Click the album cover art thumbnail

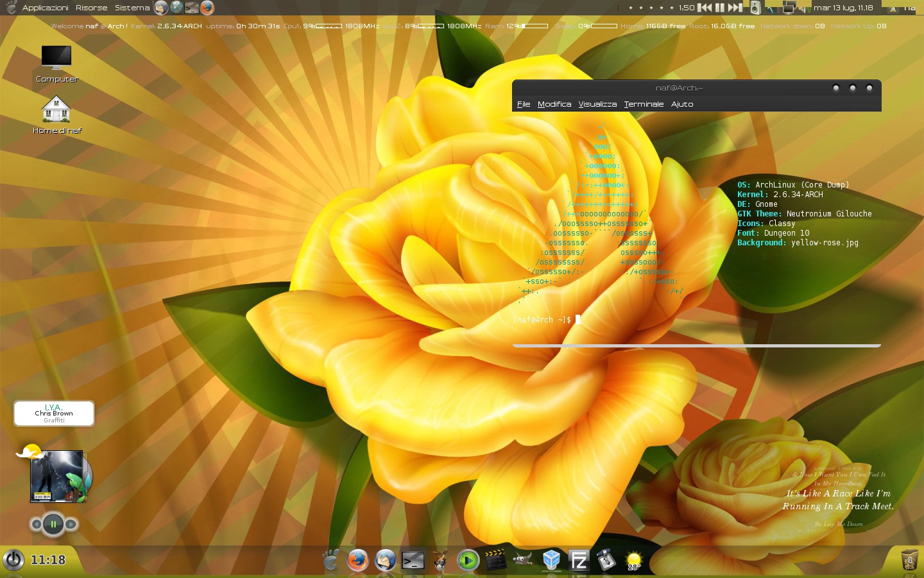click(x=57, y=477)
